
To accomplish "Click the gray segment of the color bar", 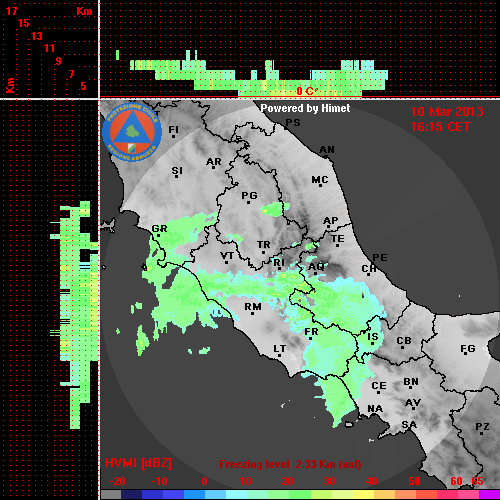I will pos(111,494).
